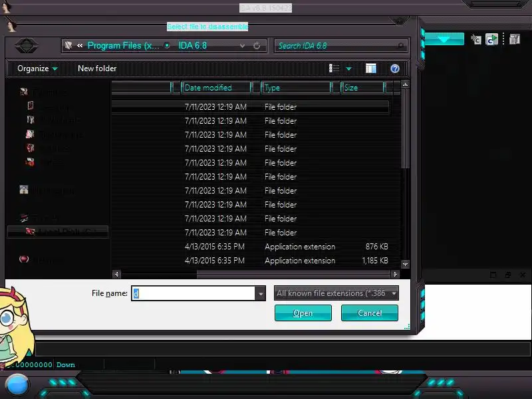532x399 pixels.
Task: Select the 1,185 KB Application extension file
Action: pyautogui.click(x=250, y=261)
